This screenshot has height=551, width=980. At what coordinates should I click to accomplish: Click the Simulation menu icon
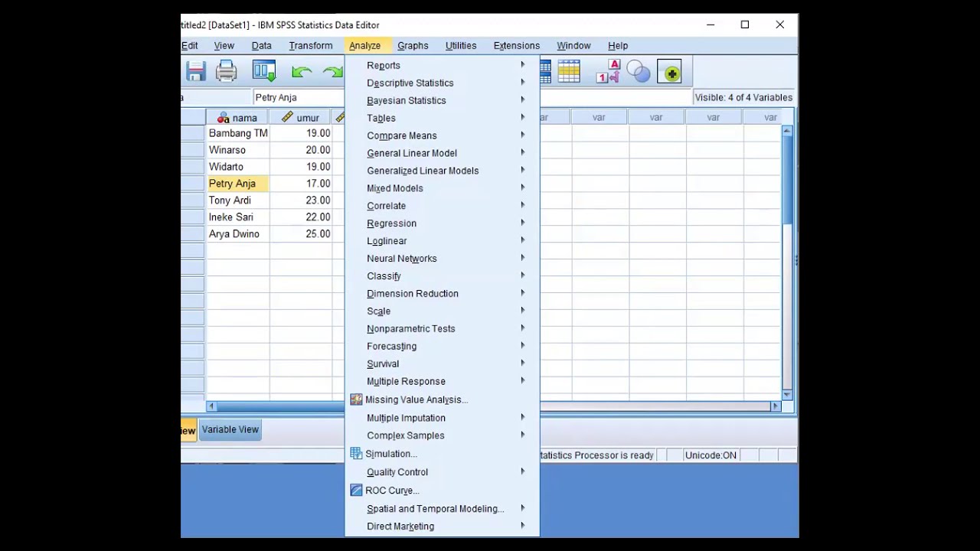[x=356, y=454]
